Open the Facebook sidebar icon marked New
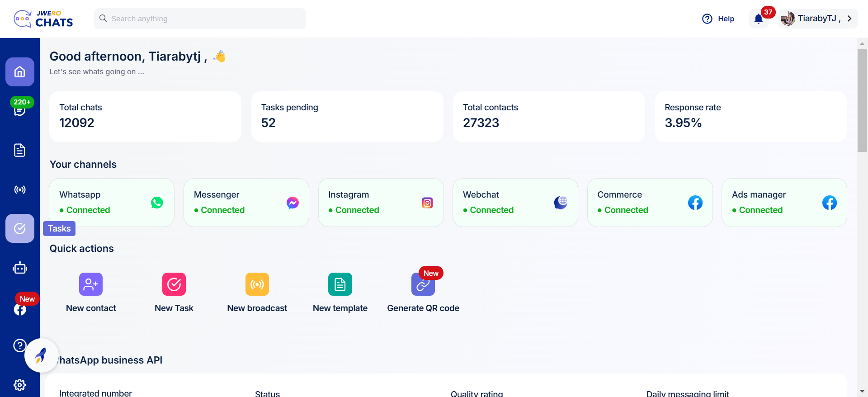 click(20, 309)
